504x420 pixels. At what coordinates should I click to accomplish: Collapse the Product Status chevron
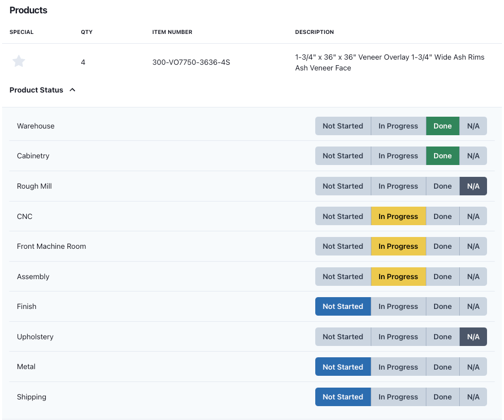73,90
